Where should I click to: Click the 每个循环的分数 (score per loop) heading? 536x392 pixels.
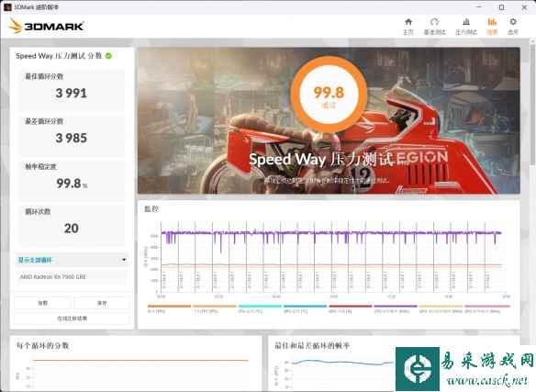pyautogui.click(x=43, y=345)
